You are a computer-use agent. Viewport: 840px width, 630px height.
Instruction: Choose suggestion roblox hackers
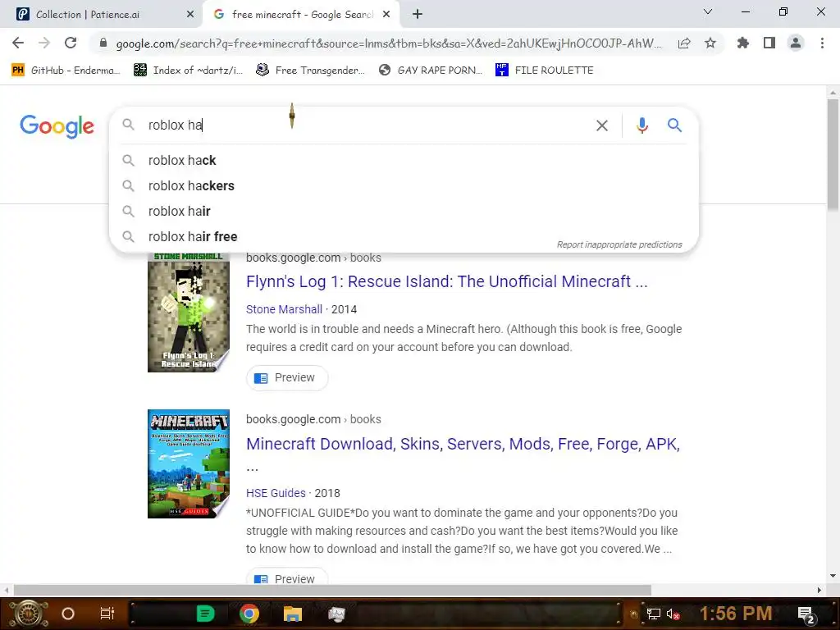(404, 186)
